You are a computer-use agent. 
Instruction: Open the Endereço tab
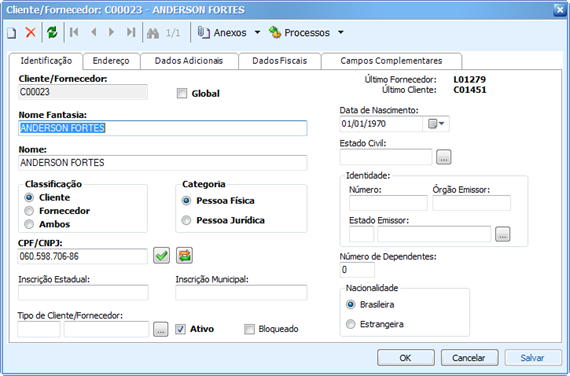click(111, 61)
